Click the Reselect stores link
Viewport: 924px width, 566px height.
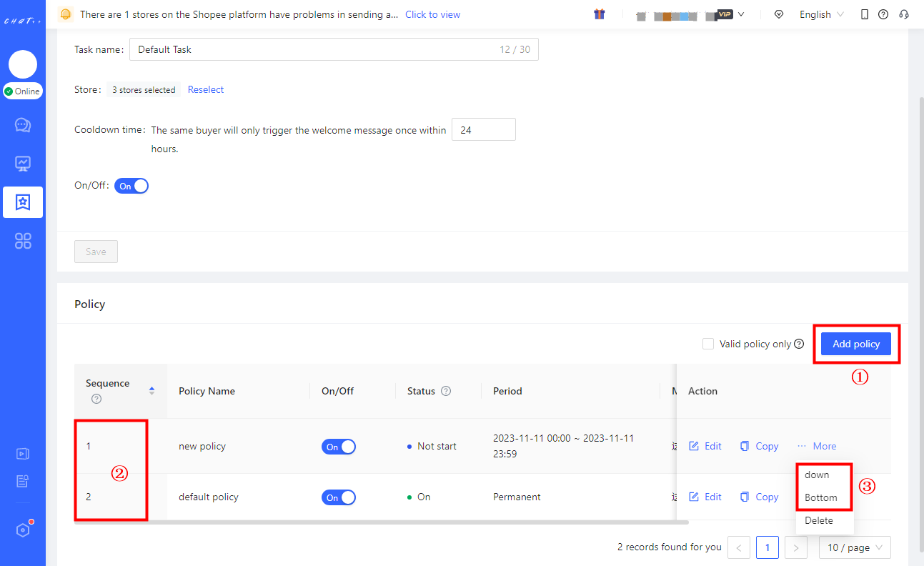pyautogui.click(x=206, y=89)
